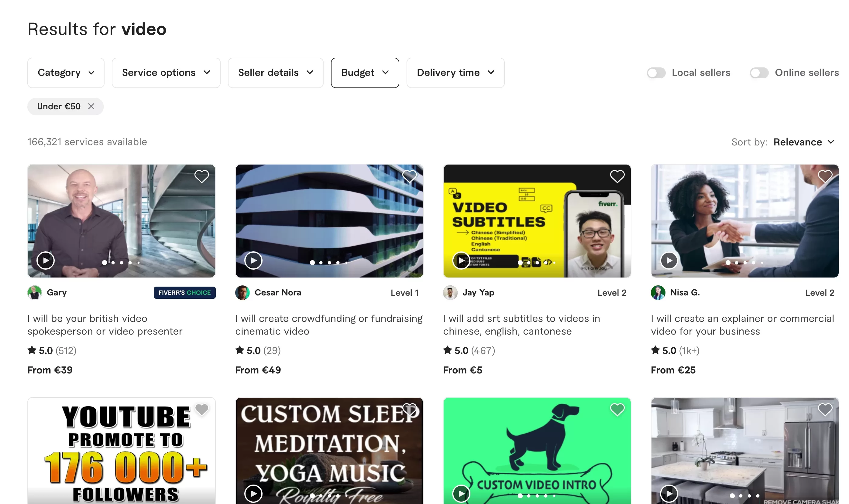The image size is (849, 504).
Task: Open Cesar Nora's building gig thumbnail
Action: pos(329,221)
